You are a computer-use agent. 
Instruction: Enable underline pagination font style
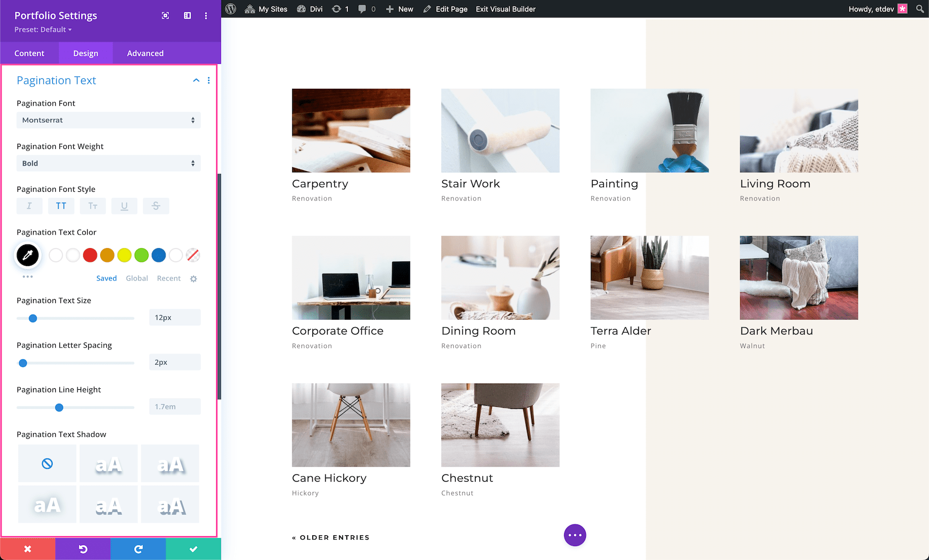(x=124, y=206)
